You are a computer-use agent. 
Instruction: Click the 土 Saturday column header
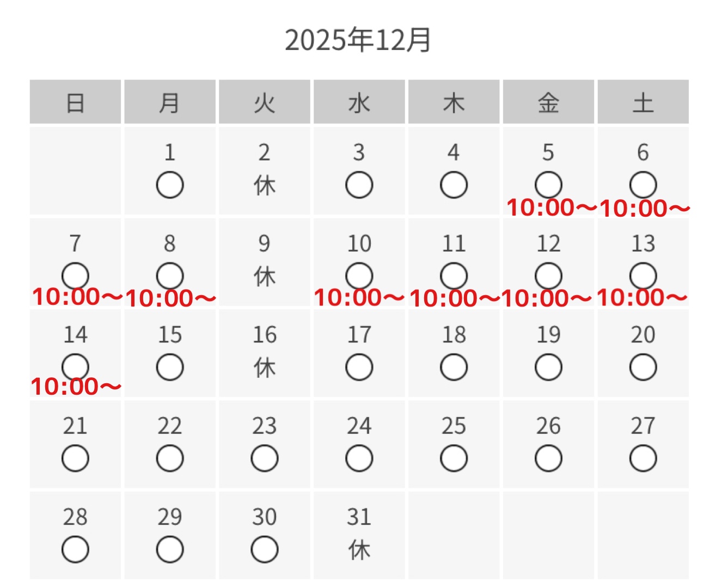643,102
